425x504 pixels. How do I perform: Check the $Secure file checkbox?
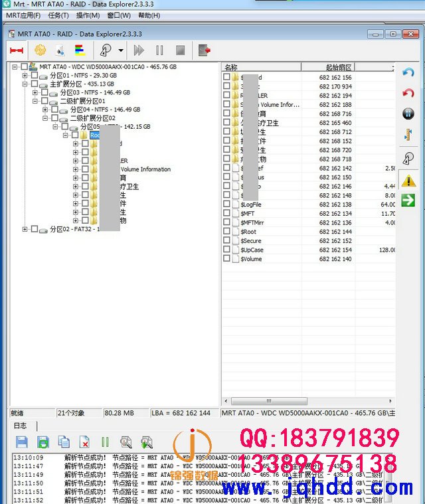pos(226,240)
